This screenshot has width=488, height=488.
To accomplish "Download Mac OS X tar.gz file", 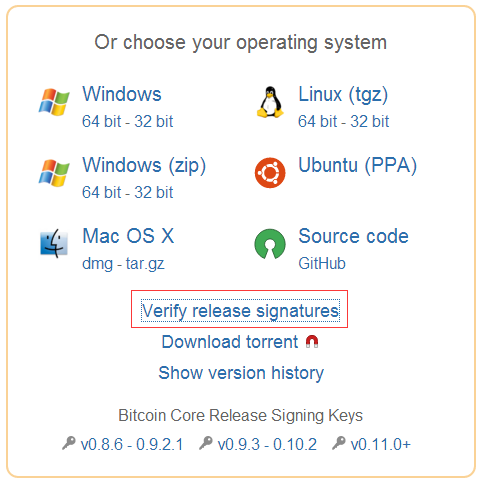I will coord(145,264).
